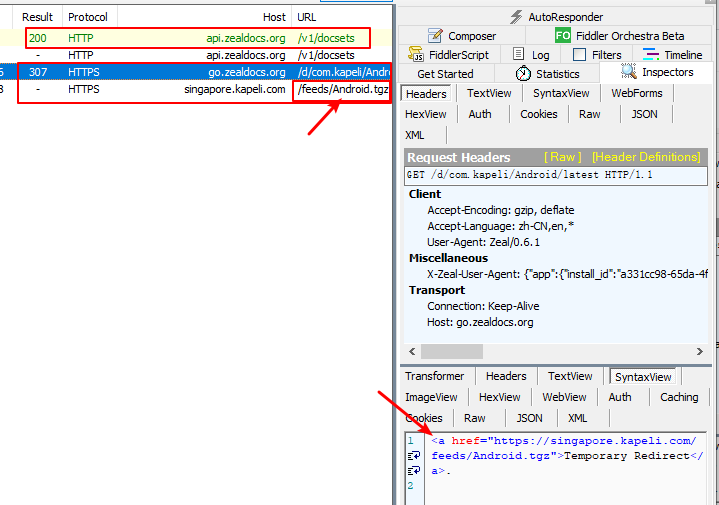Open the response XML tab
Image resolution: width=719 pixels, height=505 pixels.
click(x=577, y=418)
